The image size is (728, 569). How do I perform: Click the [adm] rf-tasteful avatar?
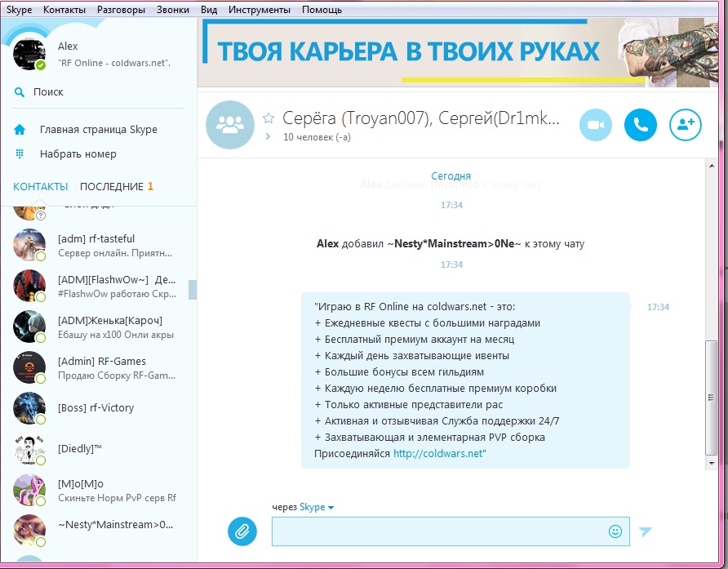click(x=29, y=245)
